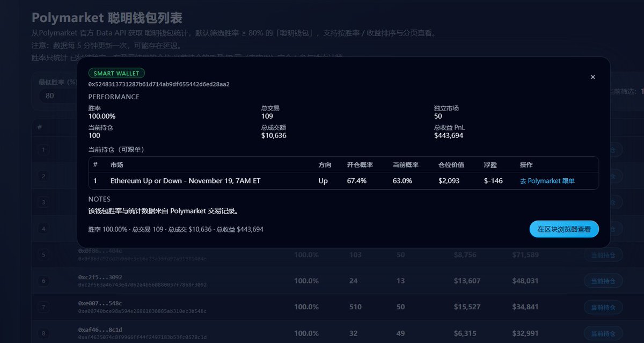This screenshot has width=644, height=343.
Task: Click floating PnL $-146 cell
Action: (494, 181)
